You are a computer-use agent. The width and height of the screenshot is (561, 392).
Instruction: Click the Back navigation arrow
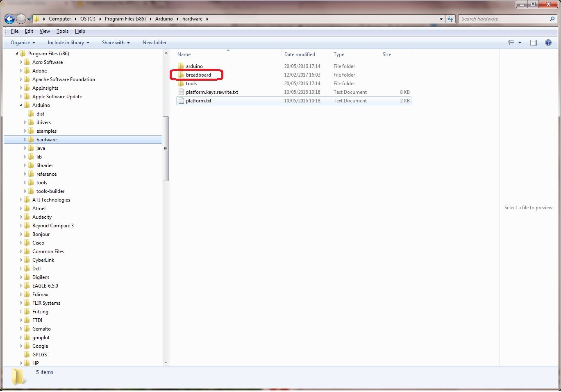coord(9,19)
